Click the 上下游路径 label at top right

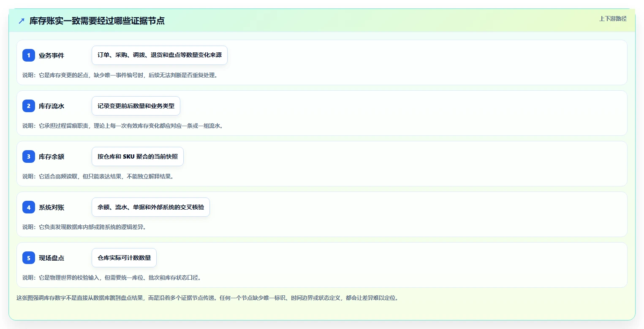(x=613, y=19)
